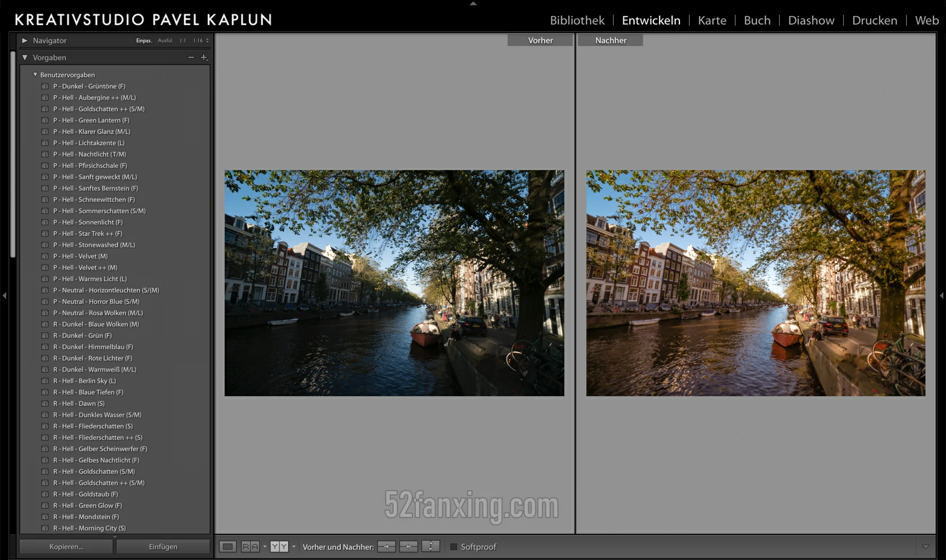The width and height of the screenshot is (946, 560).
Task: Set navigator zoom to Ausfül.
Action: click(x=166, y=40)
